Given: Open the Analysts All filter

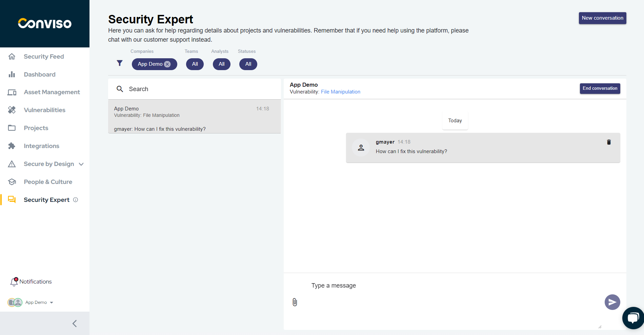Looking at the screenshot, I should [222, 64].
